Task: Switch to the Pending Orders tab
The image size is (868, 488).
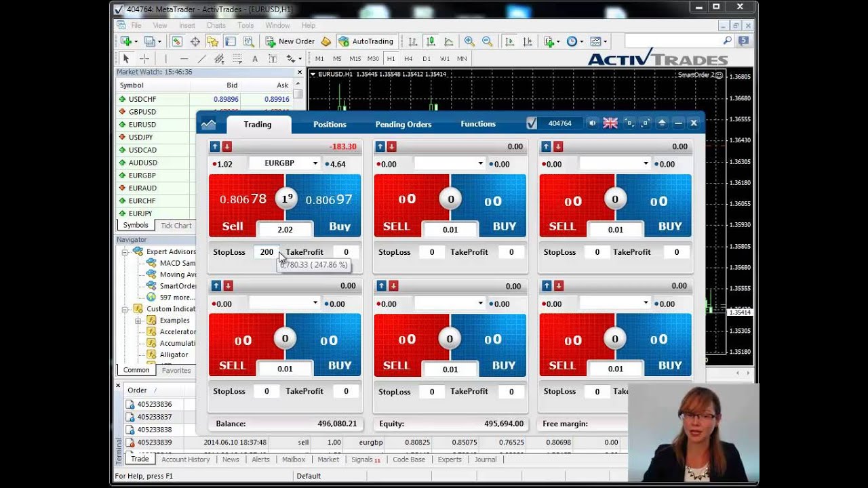Action: (x=403, y=124)
